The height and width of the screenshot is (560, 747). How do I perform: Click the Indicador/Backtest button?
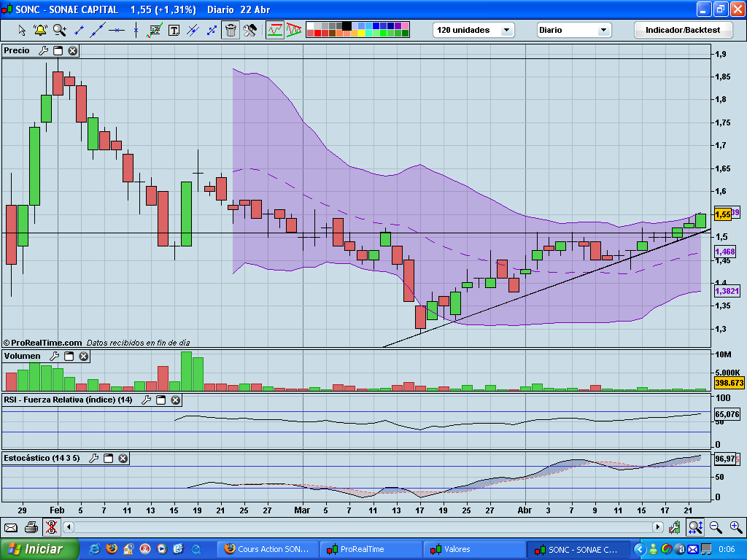683,30
